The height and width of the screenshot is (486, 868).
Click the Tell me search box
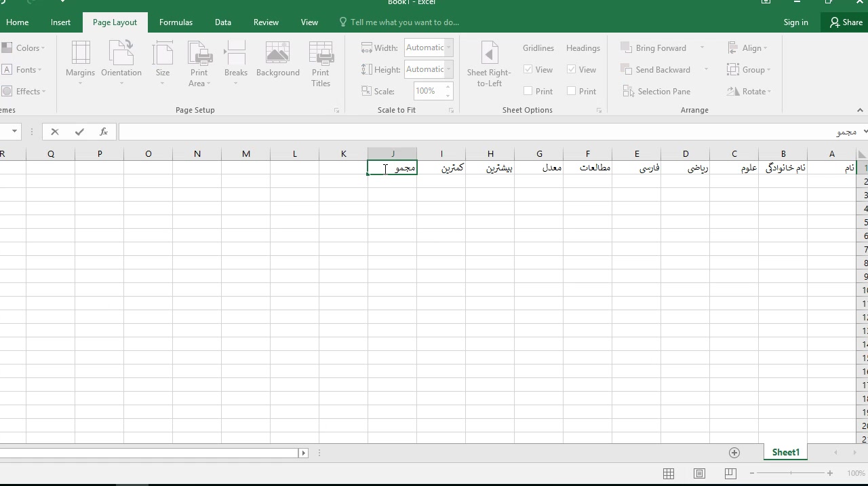(399, 22)
